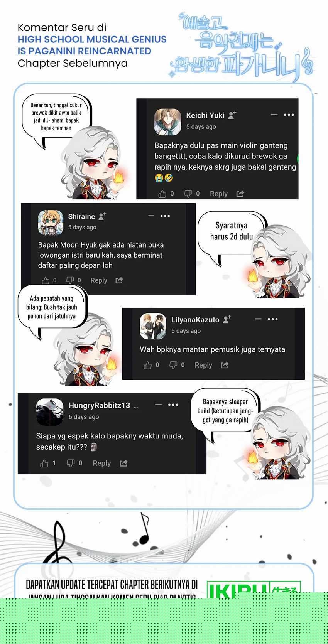Image resolution: width=328 pixels, height=644 pixels.
Task: Follow user Keichi Yuki via add-person icon
Action: click(x=232, y=115)
